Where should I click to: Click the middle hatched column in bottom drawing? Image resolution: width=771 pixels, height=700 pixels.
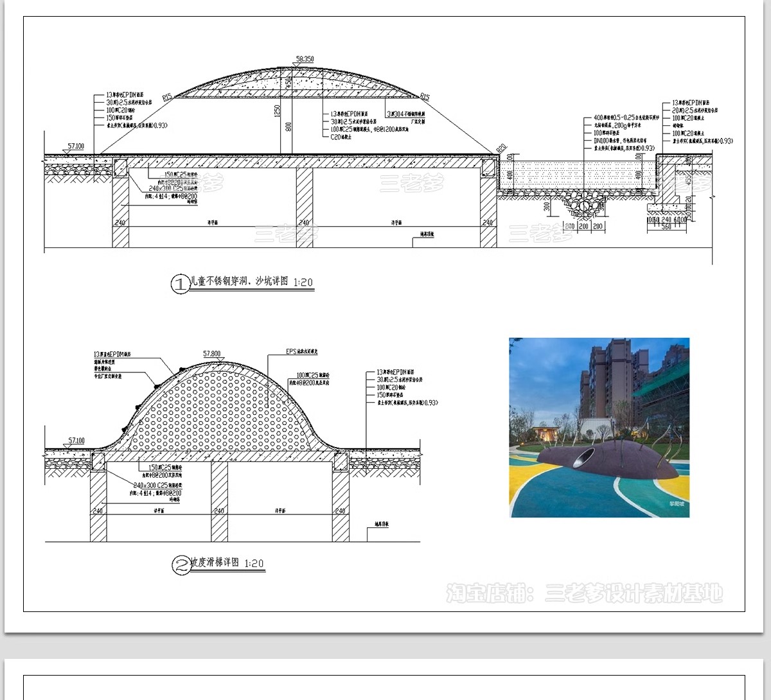click(219, 501)
